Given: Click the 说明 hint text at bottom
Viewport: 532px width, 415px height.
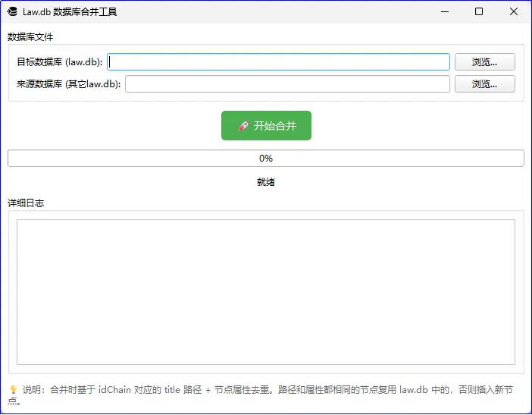Looking at the screenshot, I should (260, 395).
